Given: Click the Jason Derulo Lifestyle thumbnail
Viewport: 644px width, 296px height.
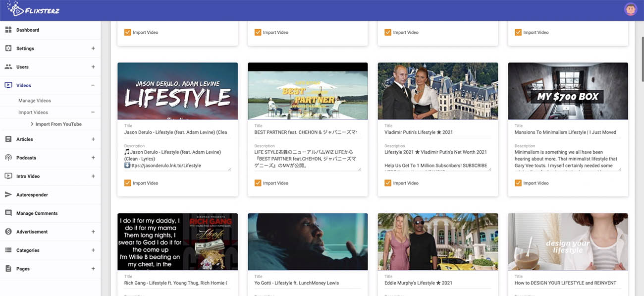Looking at the screenshot, I should (177, 91).
